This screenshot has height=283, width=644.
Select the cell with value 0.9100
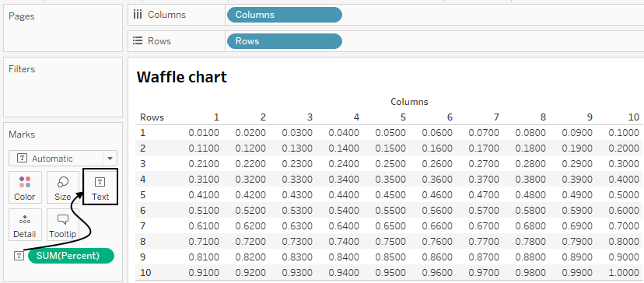(204, 272)
